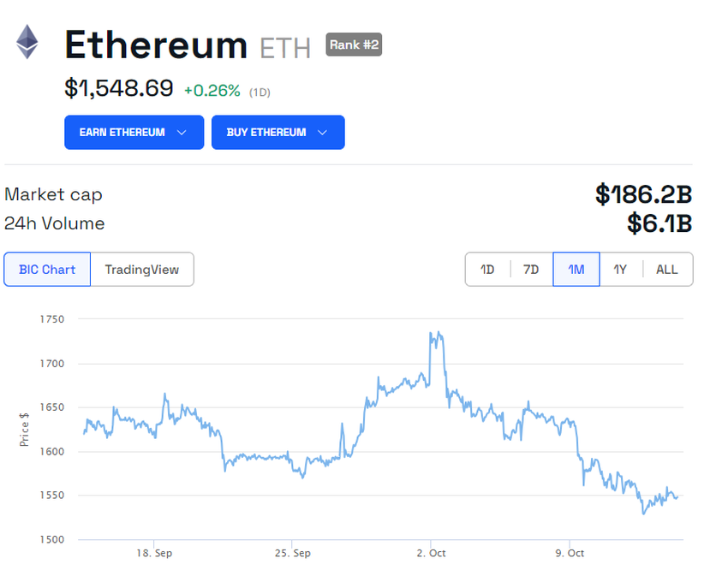
Task: Click the Ethereum heading text
Action: click(156, 45)
